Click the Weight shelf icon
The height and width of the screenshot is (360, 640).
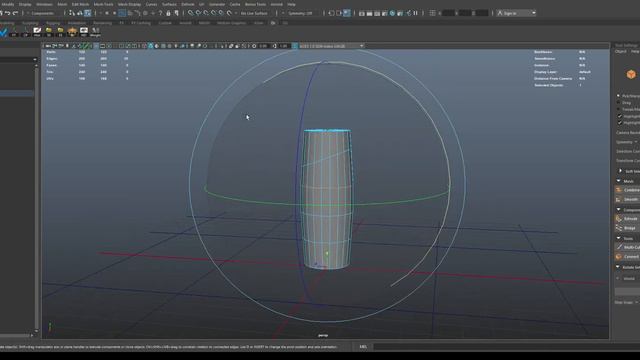(95, 32)
